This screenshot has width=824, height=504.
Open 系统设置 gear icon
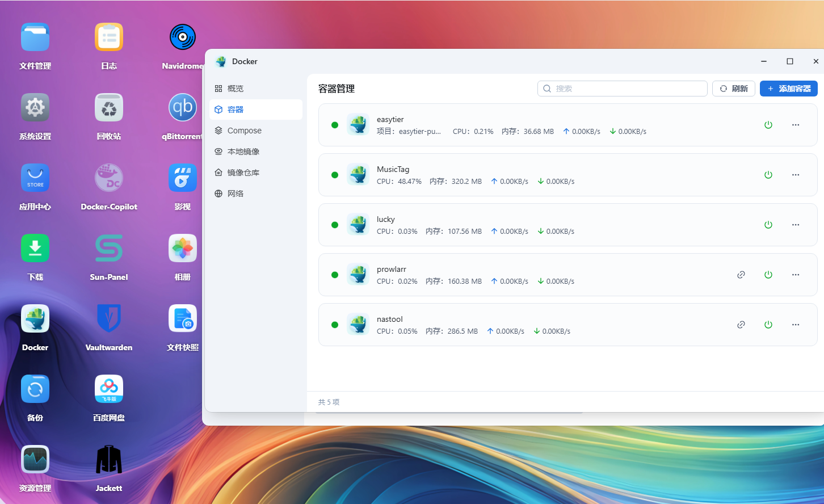pyautogui.click(x=35, y=108)
